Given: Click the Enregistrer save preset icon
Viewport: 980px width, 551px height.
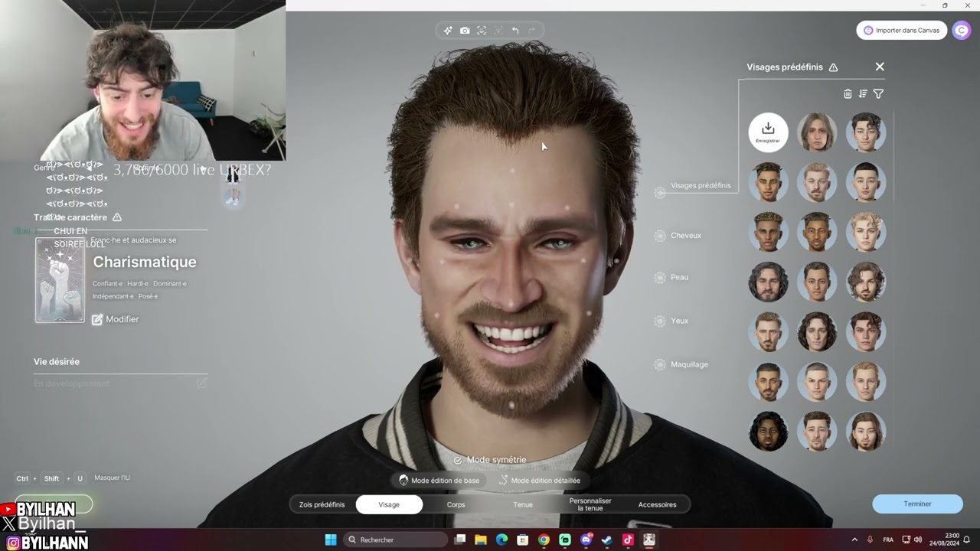Looking at the screenshot, I should (x=768, y=132).
